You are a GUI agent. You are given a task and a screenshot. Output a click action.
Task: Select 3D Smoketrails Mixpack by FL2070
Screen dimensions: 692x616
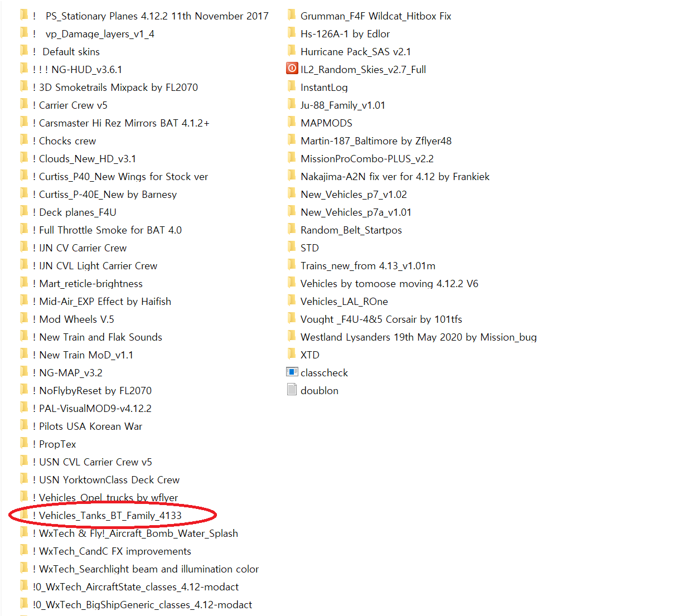click(x=115, y=88)
